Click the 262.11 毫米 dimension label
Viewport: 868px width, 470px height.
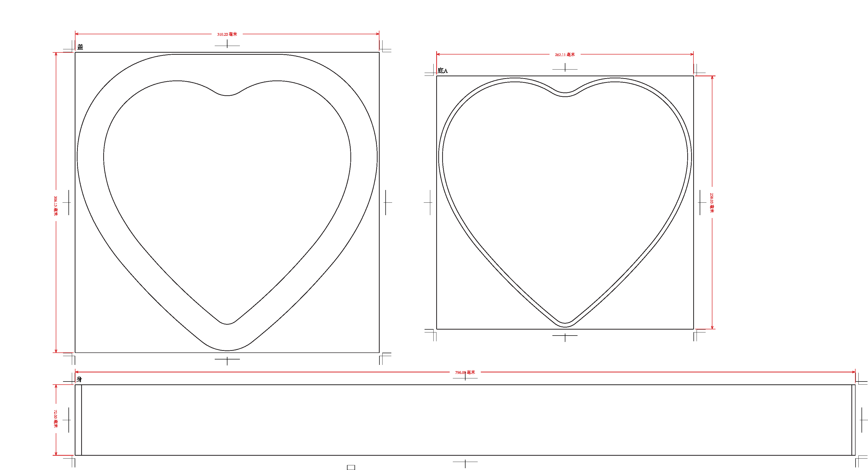click(x=565, y=55)
